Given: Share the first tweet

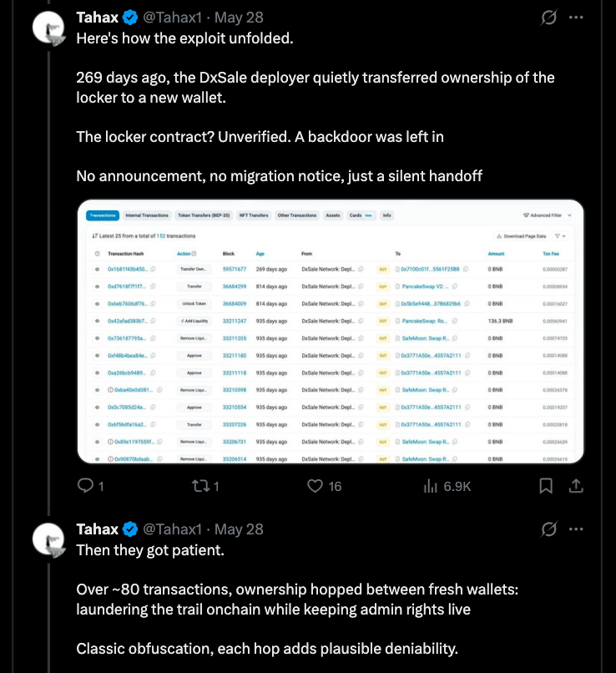Looking at the screenshot, I should click(576, 486).
